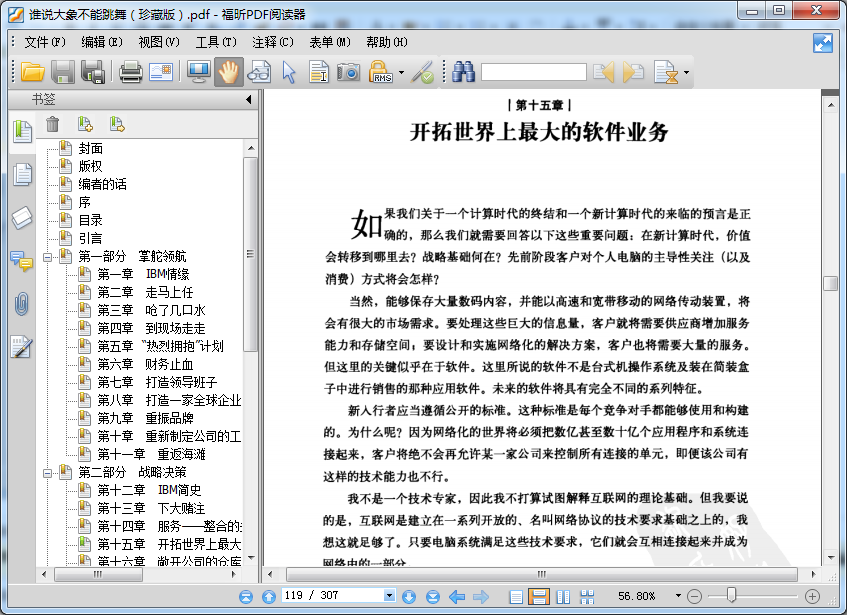847x615 pixels.
Task: Click the first add bookmark icon
Action: tap(85, 124)
